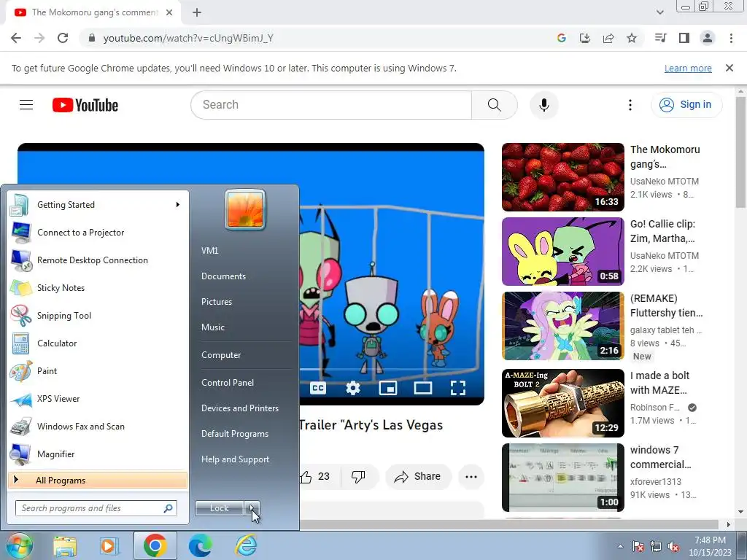
Task: Show hidden tray icons arrow
Action: click(620, 546)
